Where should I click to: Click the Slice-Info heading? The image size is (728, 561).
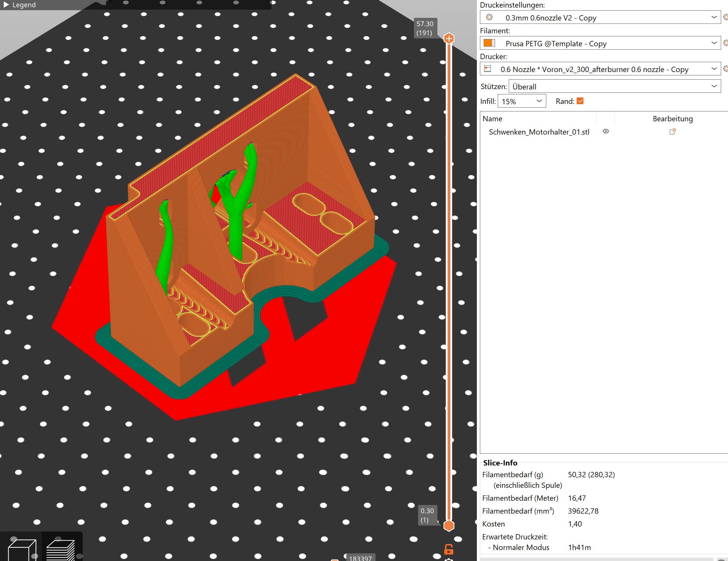pyautogui.click(x=500, y=463)
